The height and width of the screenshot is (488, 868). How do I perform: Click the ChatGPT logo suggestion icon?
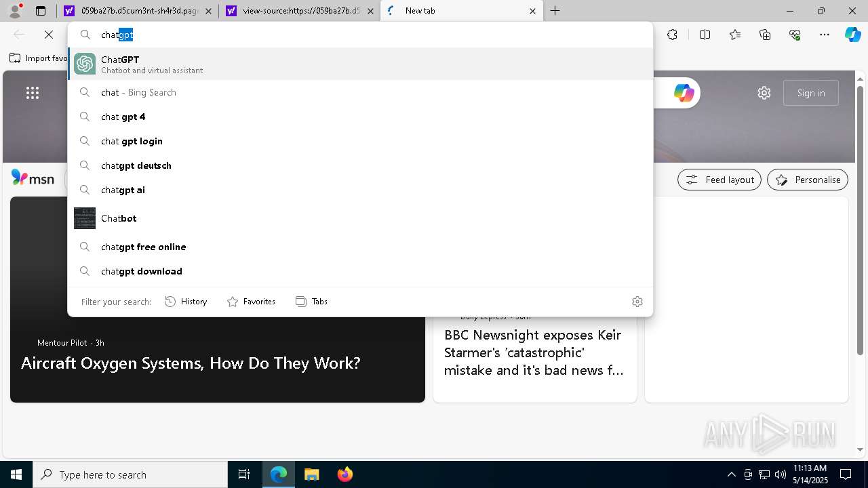coord(85,64)
